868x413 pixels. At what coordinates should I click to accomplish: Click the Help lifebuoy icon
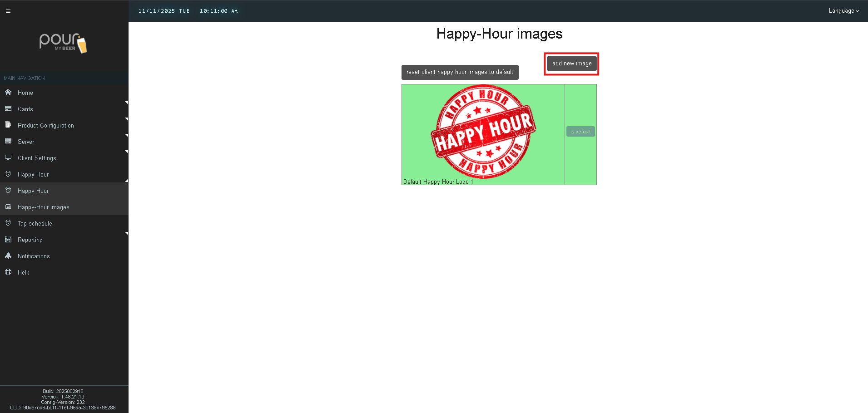[8, 272]
